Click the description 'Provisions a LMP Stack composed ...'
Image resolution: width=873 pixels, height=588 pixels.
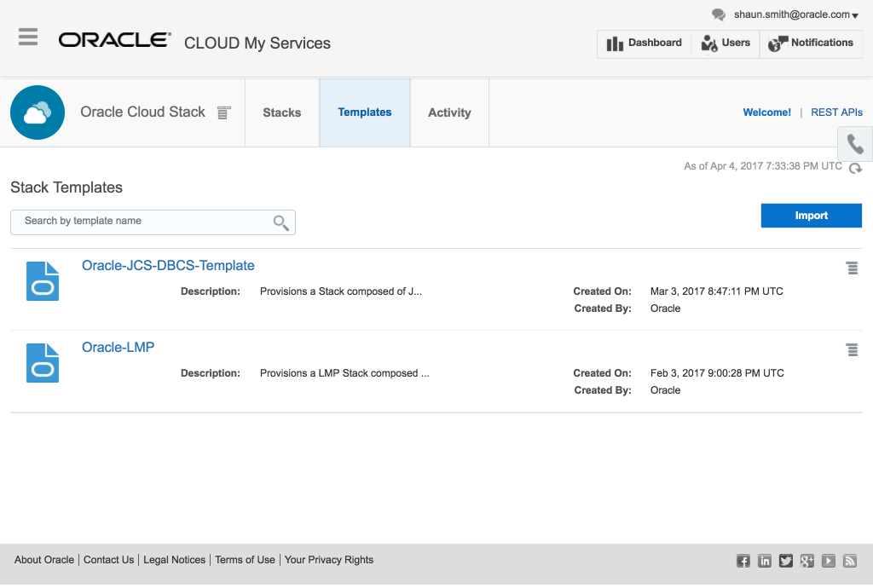click(x=344, y=373)
